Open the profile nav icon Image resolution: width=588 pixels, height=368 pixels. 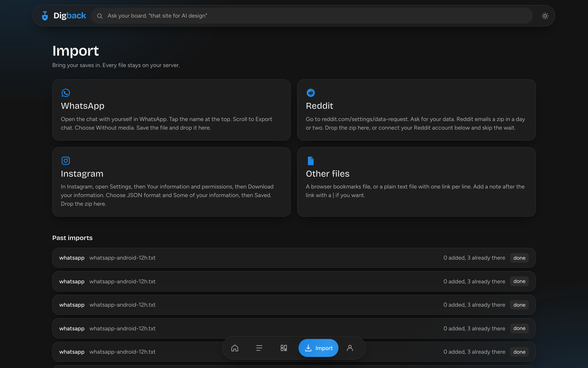(350, 348)
